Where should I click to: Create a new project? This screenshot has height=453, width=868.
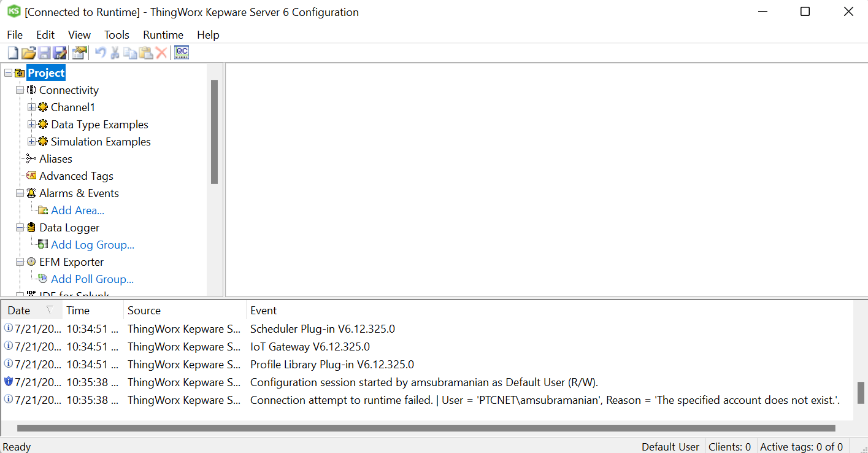(12, 53)
